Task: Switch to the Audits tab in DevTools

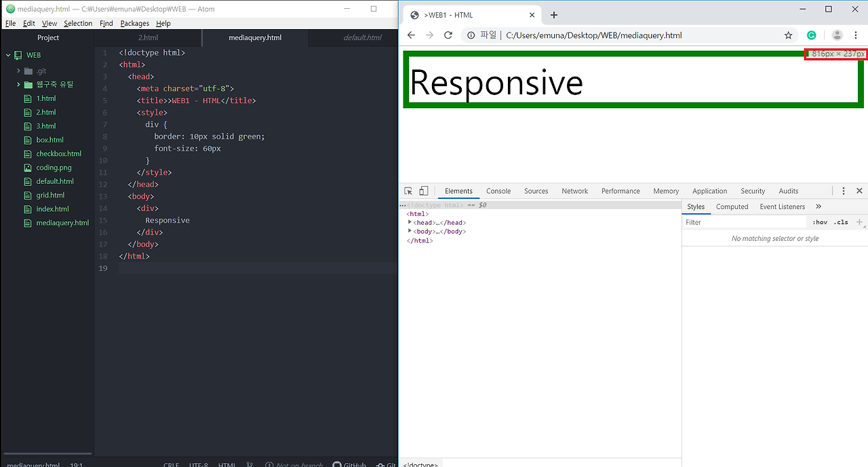Action: tap(789, 191)
